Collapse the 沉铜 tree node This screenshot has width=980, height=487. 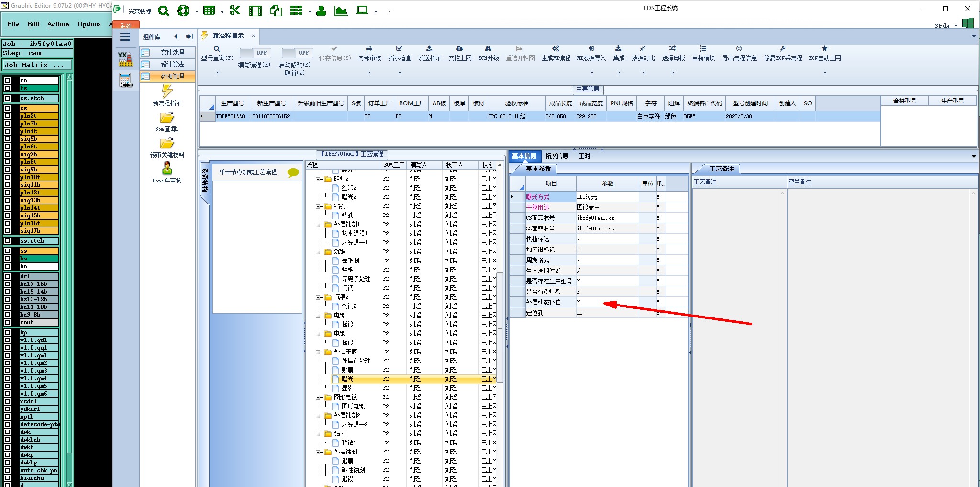coord(318,252)
